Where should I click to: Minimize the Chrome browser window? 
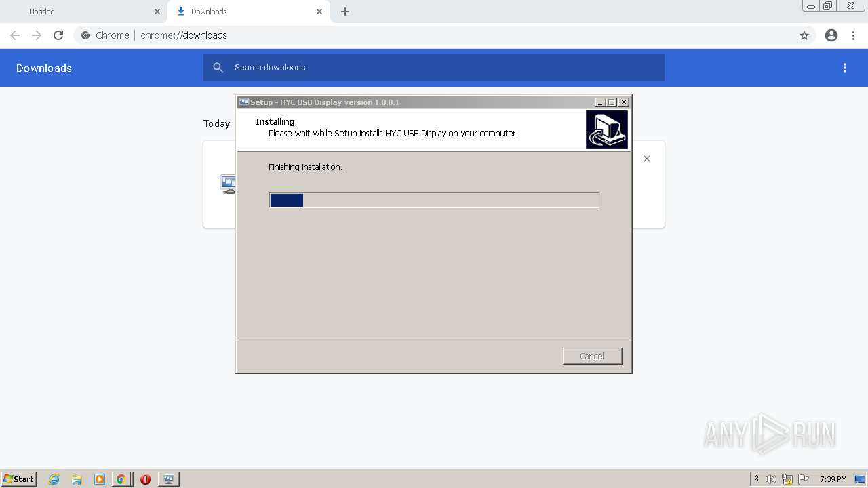pyautogui.click(x=811, y=6)
